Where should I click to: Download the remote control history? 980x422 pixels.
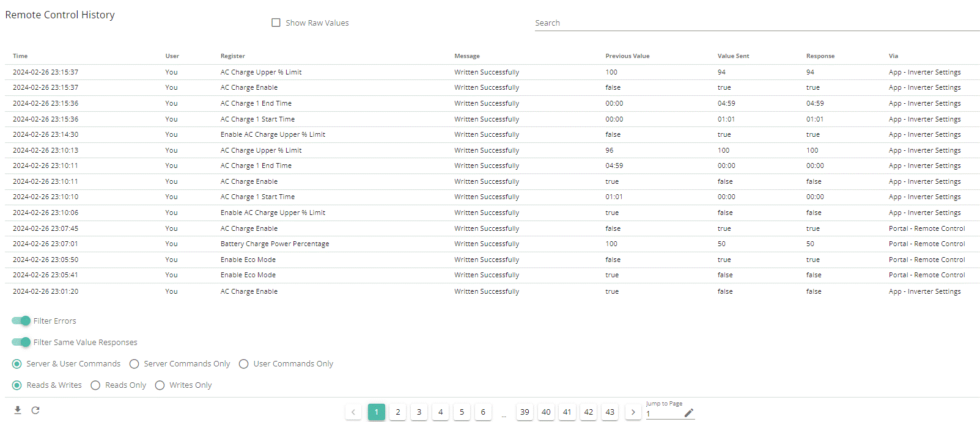point(18,410)
